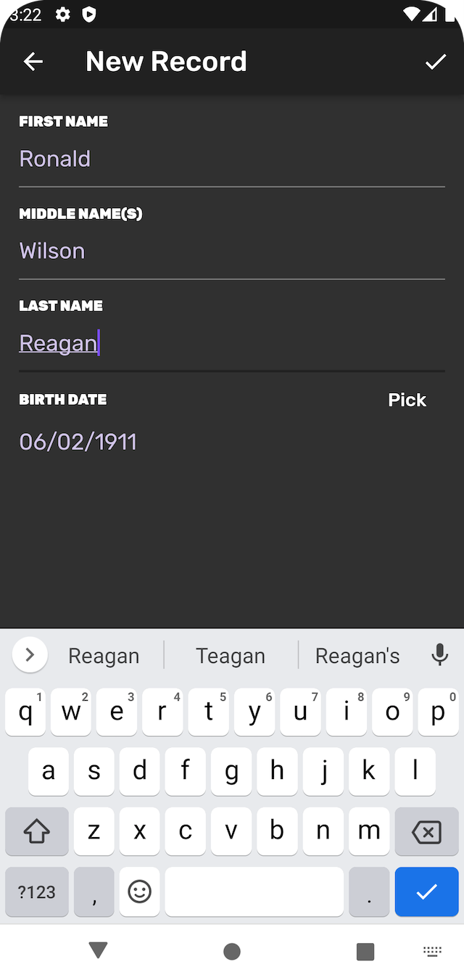Switch to symbols with the ?123 key
464x980 pixels.
pyautogui.click(x=36, y=892)
